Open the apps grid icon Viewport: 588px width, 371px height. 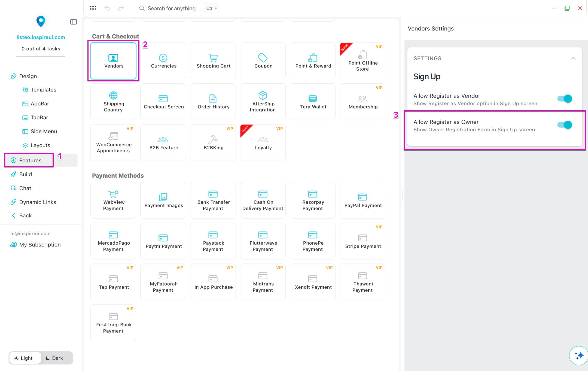point(93,8)
